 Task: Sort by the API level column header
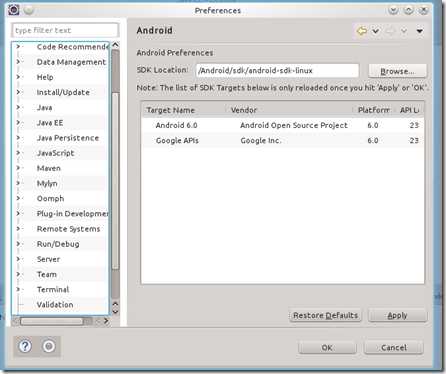click(409, 110)
